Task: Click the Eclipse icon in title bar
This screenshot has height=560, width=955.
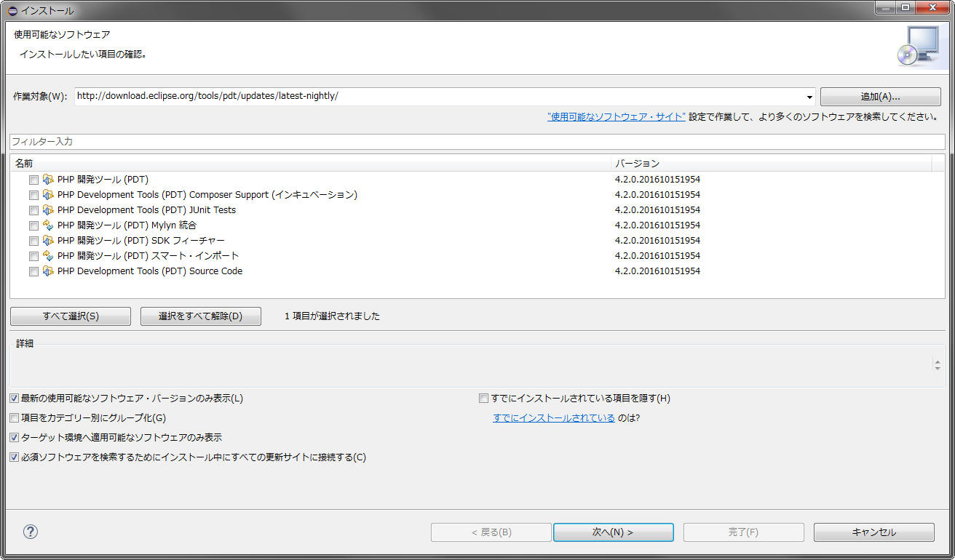Action: [x=12, y=11]
